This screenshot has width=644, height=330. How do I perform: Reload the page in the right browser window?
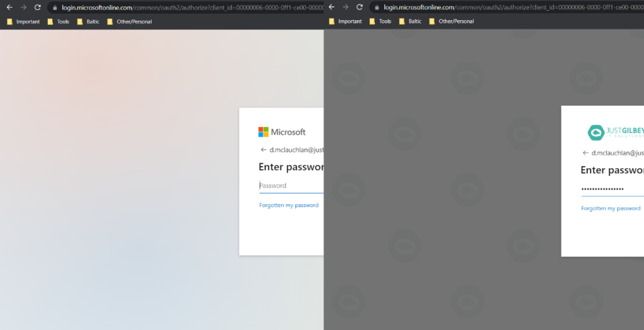(x=359, y=7)
